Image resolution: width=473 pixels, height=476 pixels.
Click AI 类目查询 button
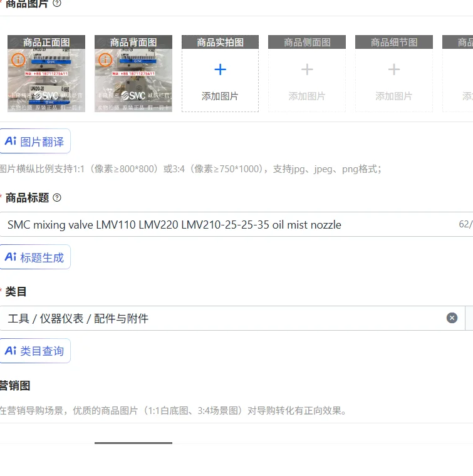(35, 351)
